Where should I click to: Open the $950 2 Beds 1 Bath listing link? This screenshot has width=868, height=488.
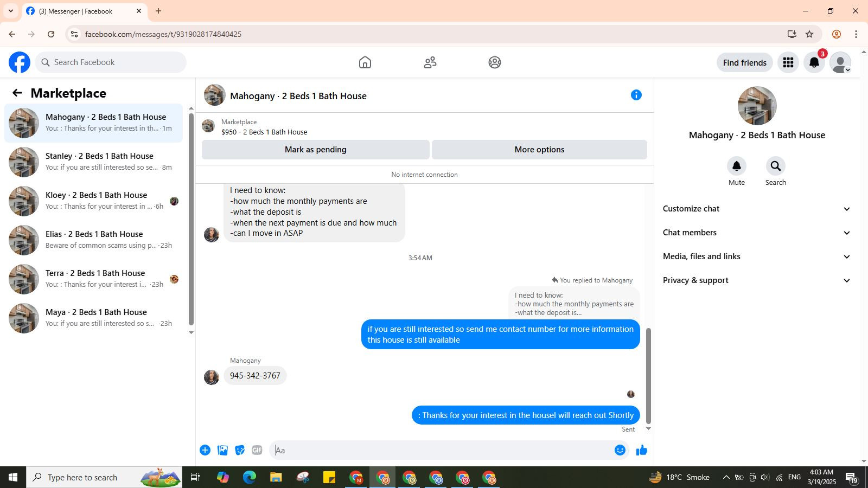[x=264, y=132]
